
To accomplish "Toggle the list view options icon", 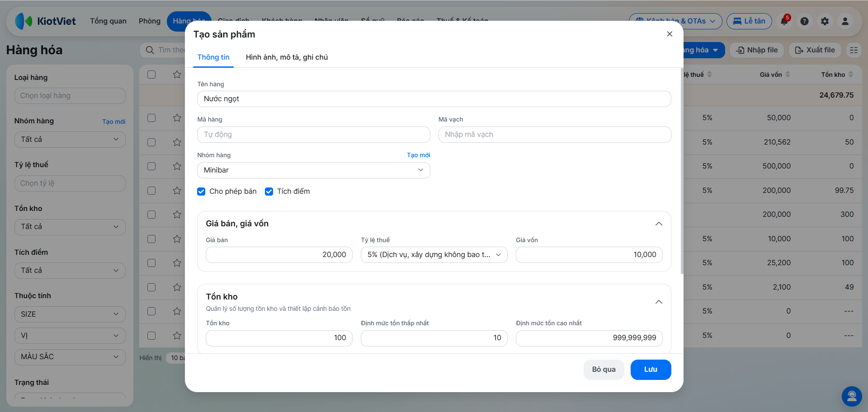I will [x=854, y=50].
